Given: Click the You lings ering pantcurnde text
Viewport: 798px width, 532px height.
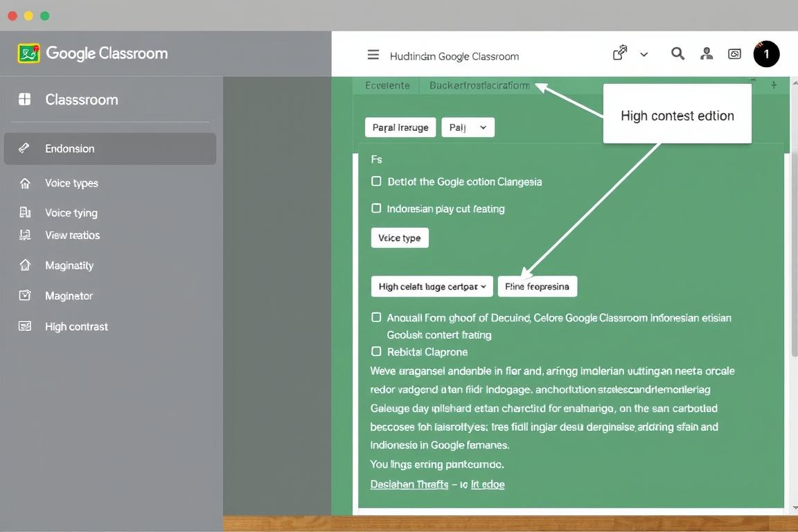Looking at the screenshot, I should 436,464.
